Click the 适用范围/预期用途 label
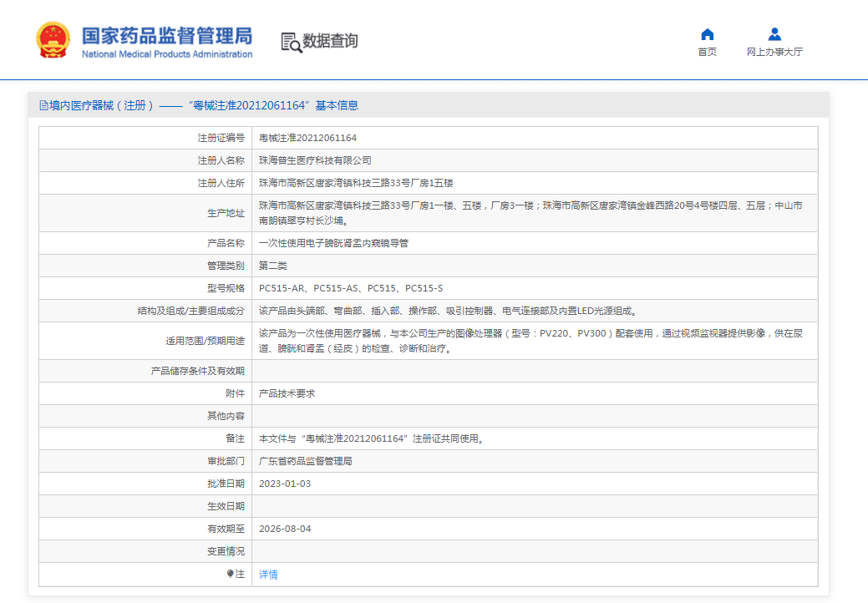868x603 pixels. [205, 341]
